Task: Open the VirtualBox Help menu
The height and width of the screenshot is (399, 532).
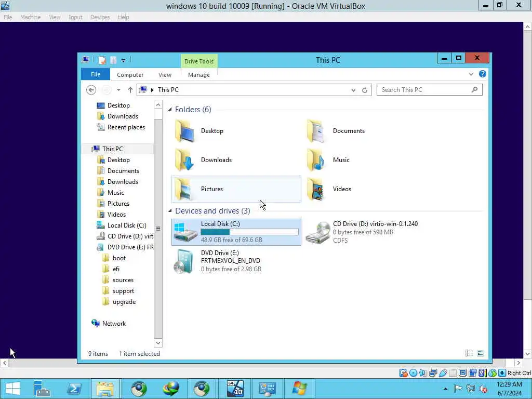Action: (x=123, y=17)
